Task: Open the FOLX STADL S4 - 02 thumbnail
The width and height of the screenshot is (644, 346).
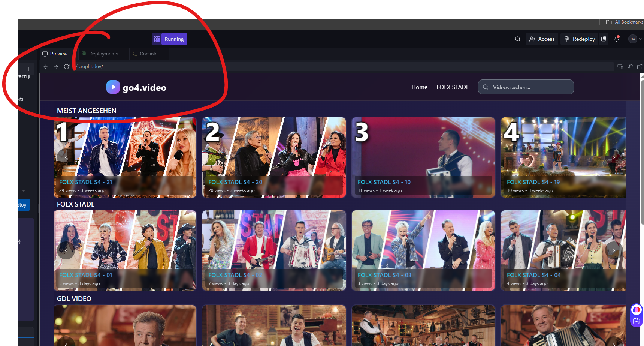Action: 274,250
